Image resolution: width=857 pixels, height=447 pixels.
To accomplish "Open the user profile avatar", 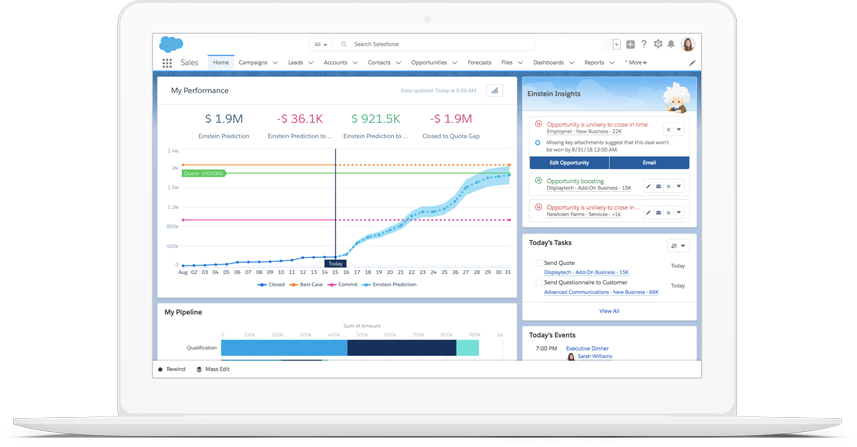I will 688,44.
